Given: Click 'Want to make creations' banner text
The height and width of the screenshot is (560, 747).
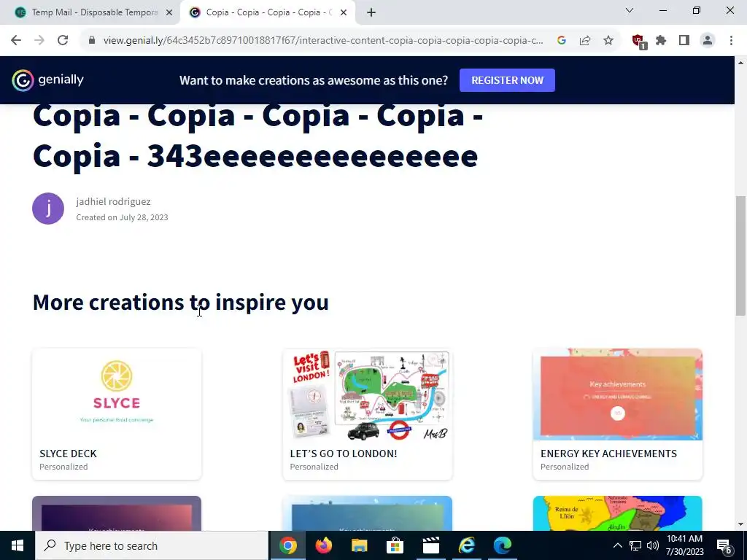Looking at the screenshot, I should 314,80.
